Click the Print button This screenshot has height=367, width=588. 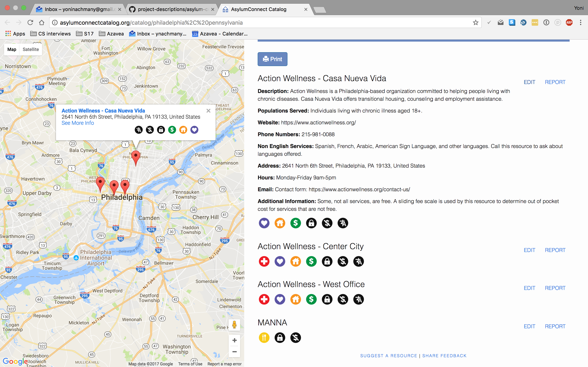click(272, 59)
